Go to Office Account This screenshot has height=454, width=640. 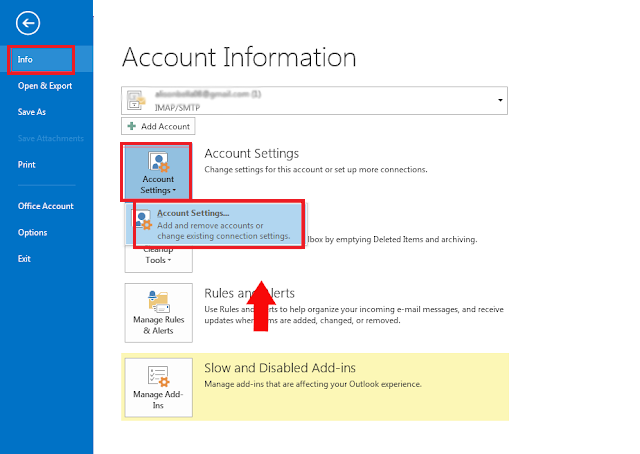[x=46, y=206]
